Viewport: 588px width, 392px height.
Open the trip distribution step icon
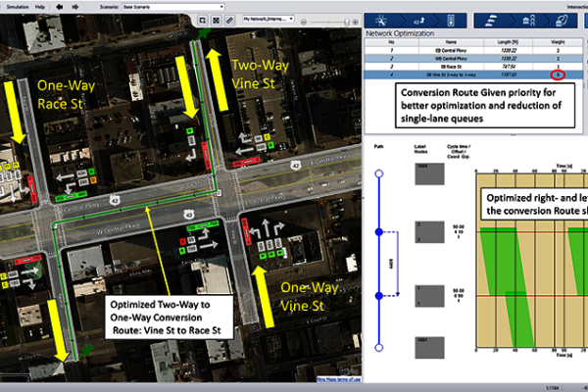click(x=562, y=21)
